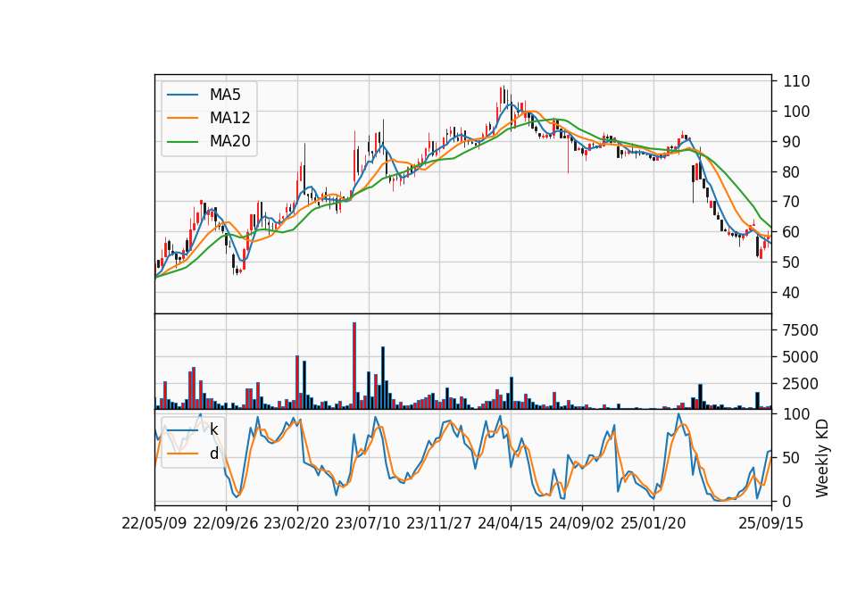Click the 23/11/27 date axis label
The image size is (857, 616).
point(439,523)
